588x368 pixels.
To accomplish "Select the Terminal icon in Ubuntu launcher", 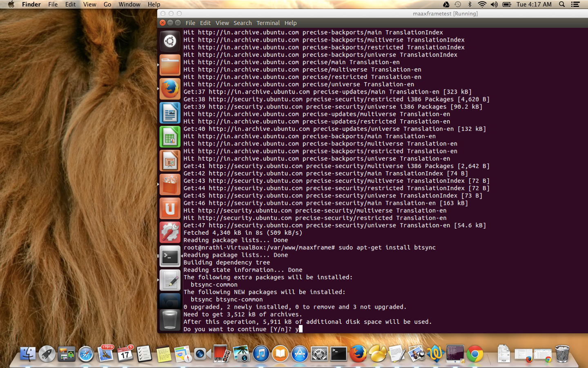I will click(x=170, y=256).
